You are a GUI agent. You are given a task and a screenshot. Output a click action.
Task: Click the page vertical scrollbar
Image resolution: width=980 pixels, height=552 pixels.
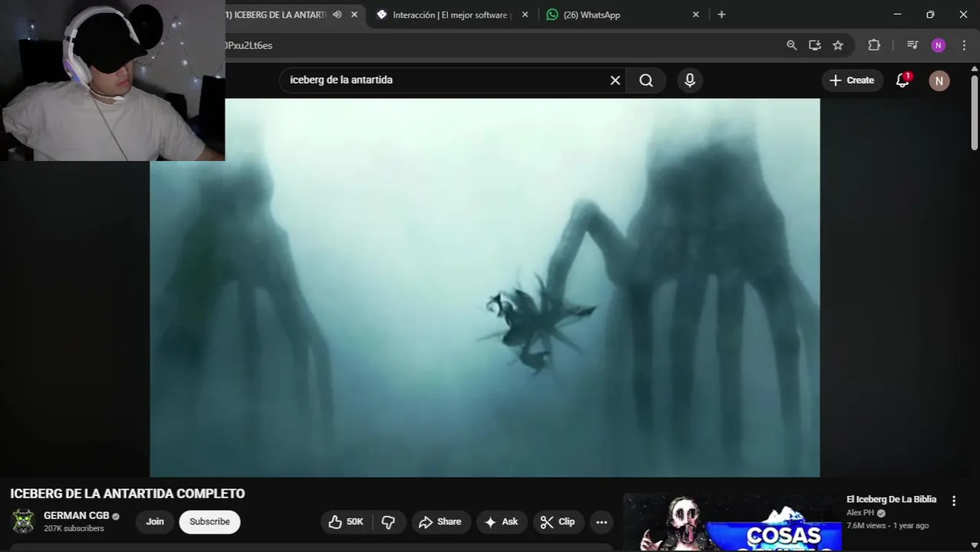tap(975, 112)
